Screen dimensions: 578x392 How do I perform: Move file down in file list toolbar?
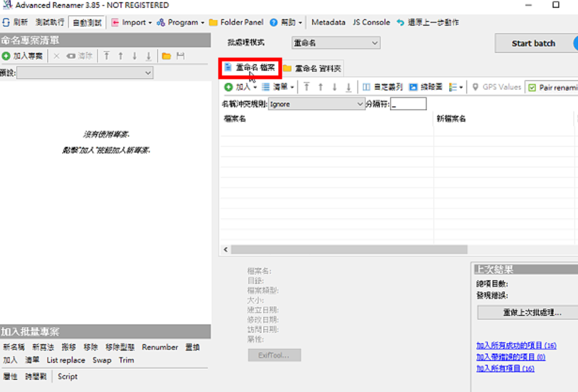click(334, 87)
